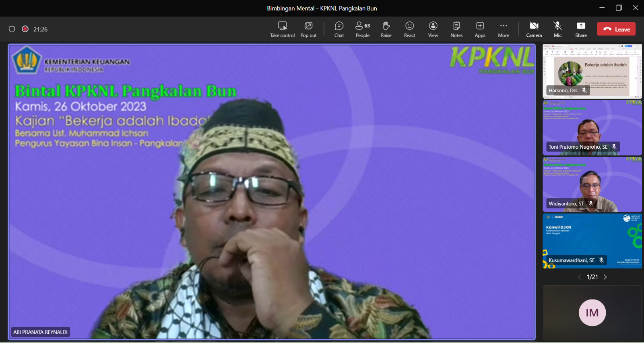Go to next page of participants

coord(605,277)
